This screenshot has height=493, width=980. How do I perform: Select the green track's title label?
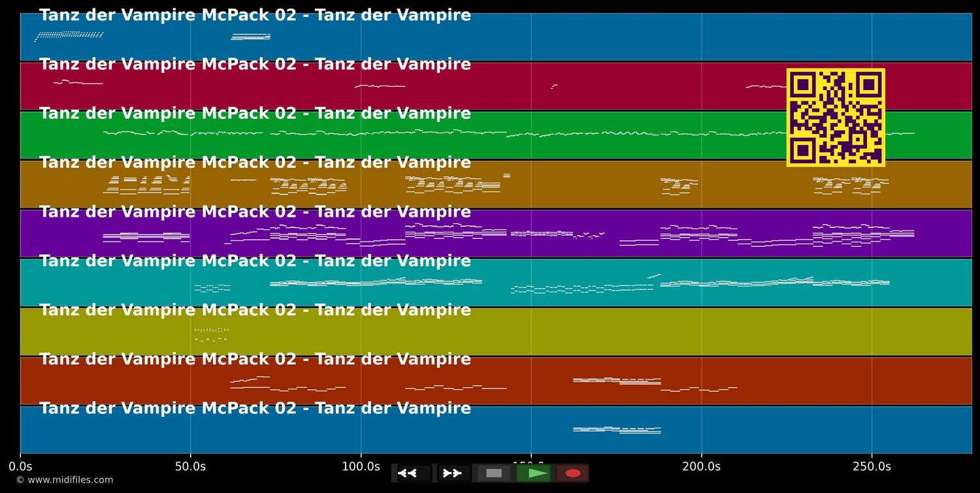(x=255, y=114)
